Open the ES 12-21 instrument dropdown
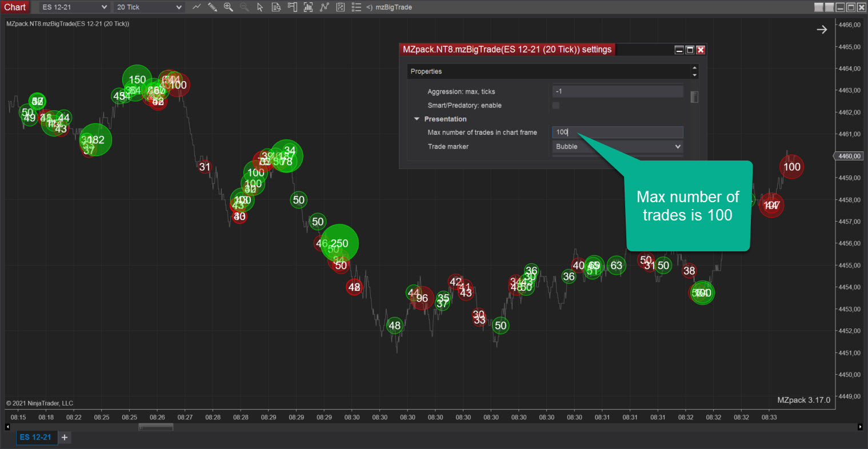Image resolution: width=868 pixels, height=449 pixels. coord(74,7)
